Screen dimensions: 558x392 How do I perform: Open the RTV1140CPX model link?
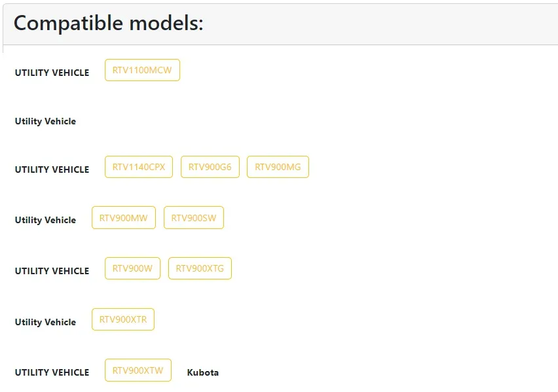click(139, 167)
